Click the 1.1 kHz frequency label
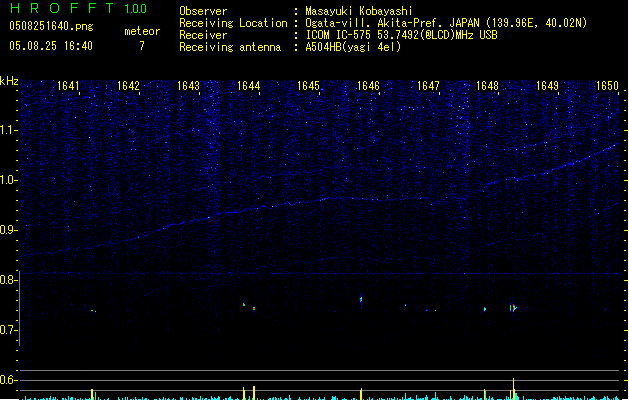The image size is (629, 400). click(x=9, y=130)
